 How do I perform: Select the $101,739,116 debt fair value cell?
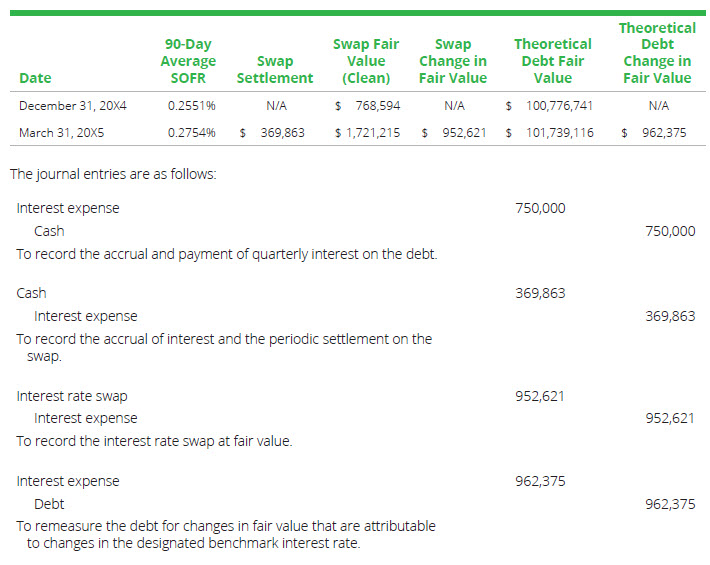click(549, 132)
